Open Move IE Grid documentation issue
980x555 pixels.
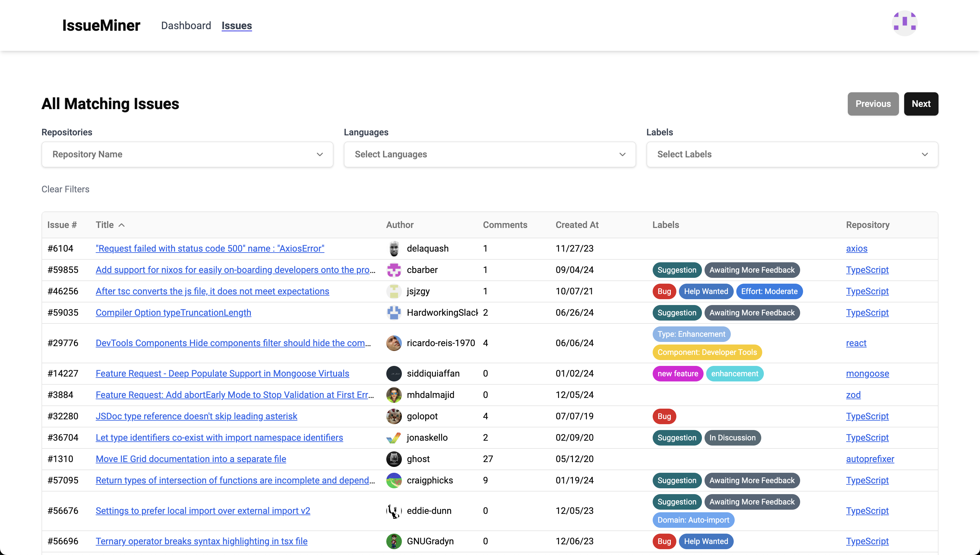click(x=191, y=459)
